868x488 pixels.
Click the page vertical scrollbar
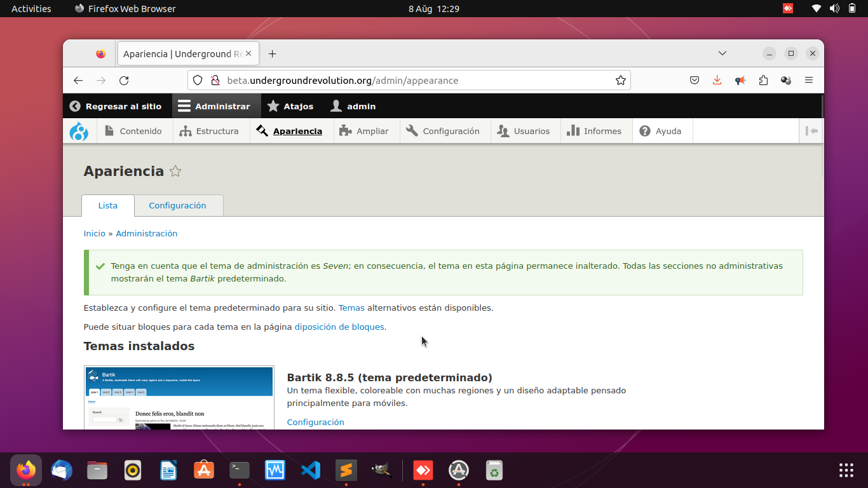tap(822, 137)
